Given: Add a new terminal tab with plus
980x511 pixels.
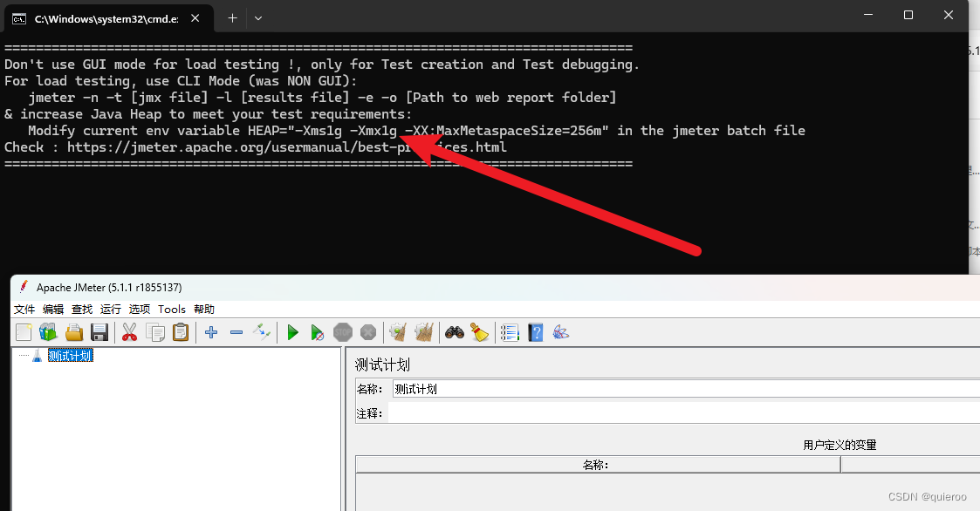Looking at the screenshot, I should [x=232, y=18].
